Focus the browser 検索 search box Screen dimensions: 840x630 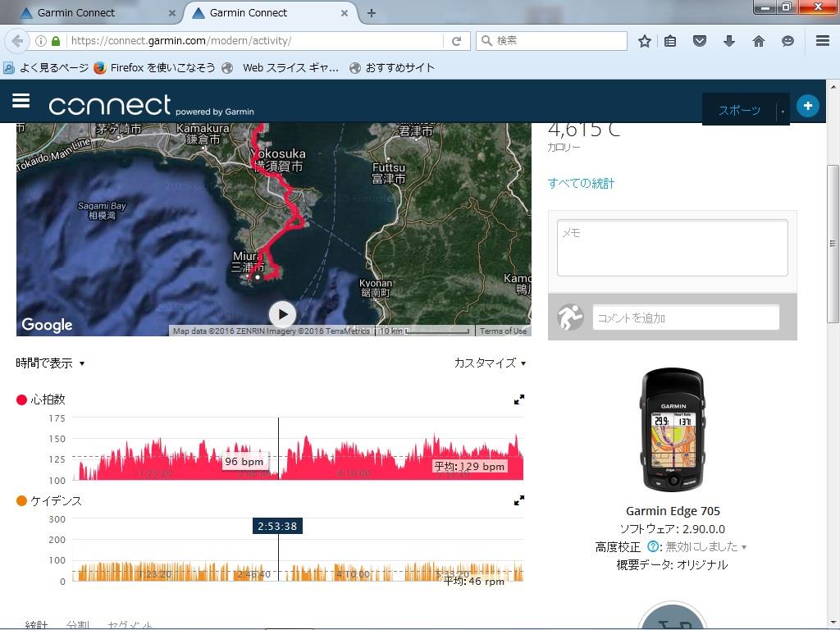tap(551, 41)
